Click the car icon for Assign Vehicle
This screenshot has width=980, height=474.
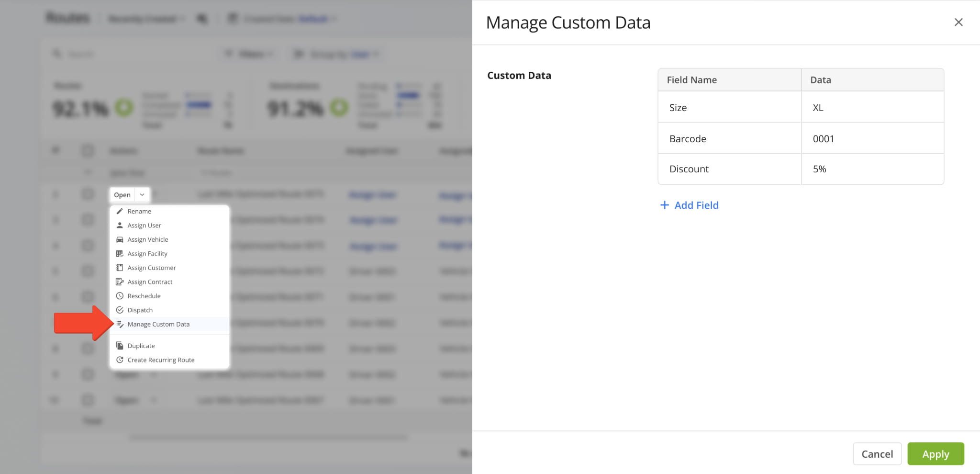pyautogui.click(x=120, y=239)
